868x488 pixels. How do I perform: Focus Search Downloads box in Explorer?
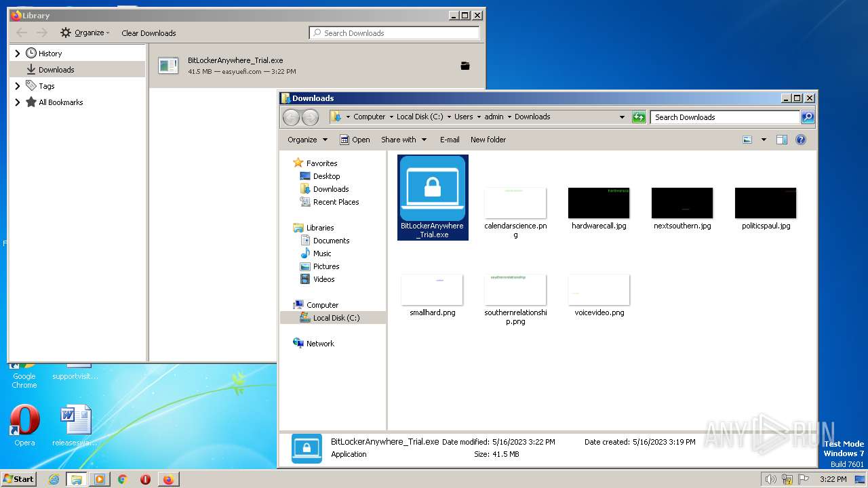click(725, 117)
